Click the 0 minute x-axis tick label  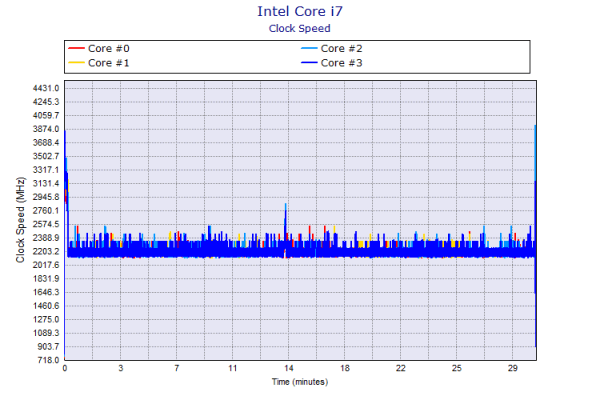tap(65, 368)
